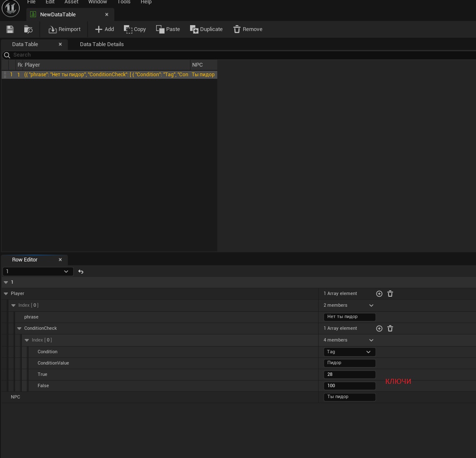Collapse Player Index [0] element
Screen dimensions: 476x458
pyautogui.click(x=13, y=305)
